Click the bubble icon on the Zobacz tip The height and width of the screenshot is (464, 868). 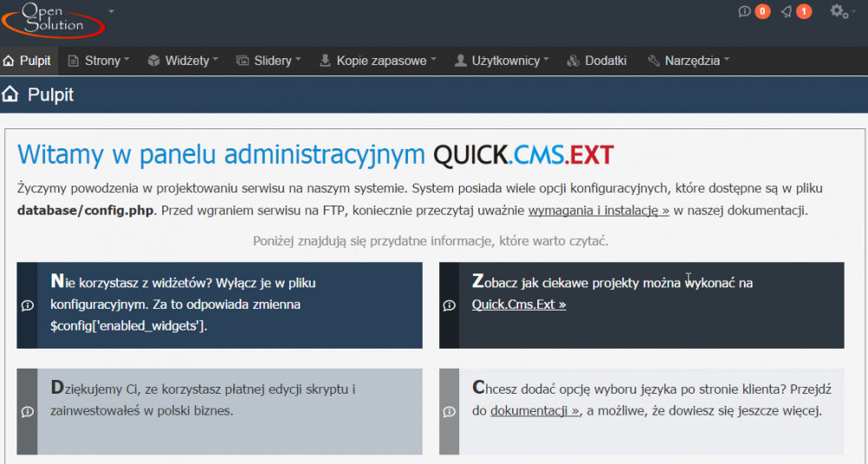click(449, 305)
